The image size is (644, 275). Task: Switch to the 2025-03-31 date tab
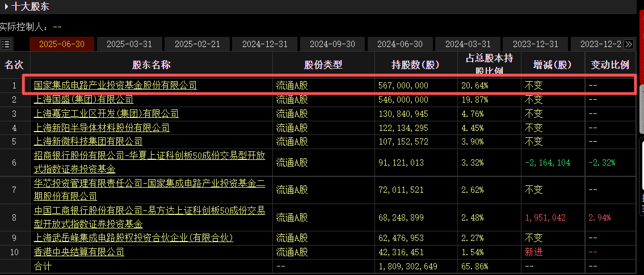click(129, 44)
